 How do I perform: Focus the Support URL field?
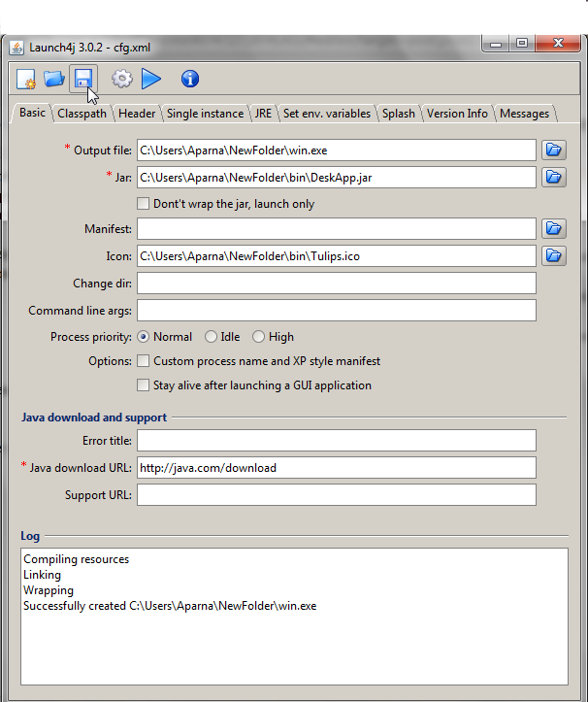(337, 495)
